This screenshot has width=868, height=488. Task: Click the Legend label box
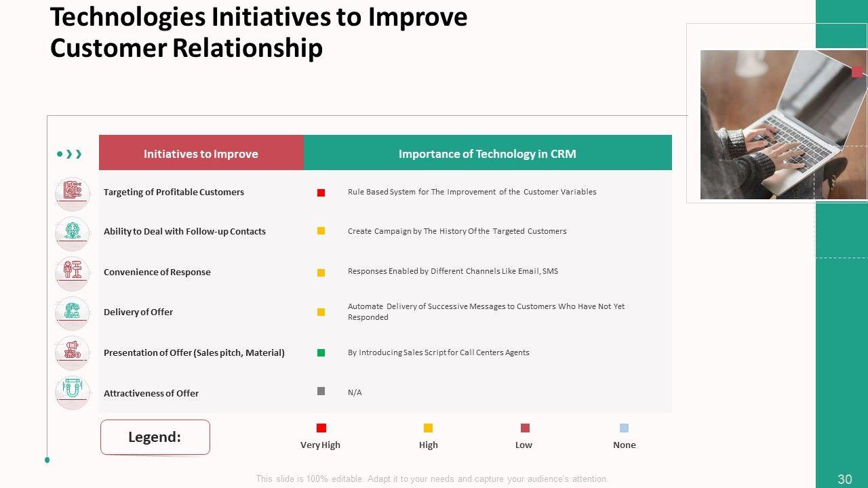[155, 437]
